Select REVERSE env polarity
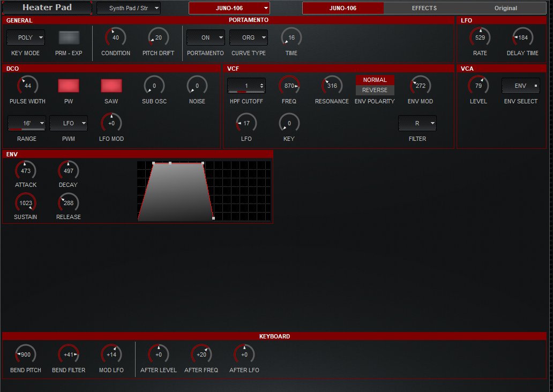553x392 pixels. pyautogui.click(x=375, y=91)
